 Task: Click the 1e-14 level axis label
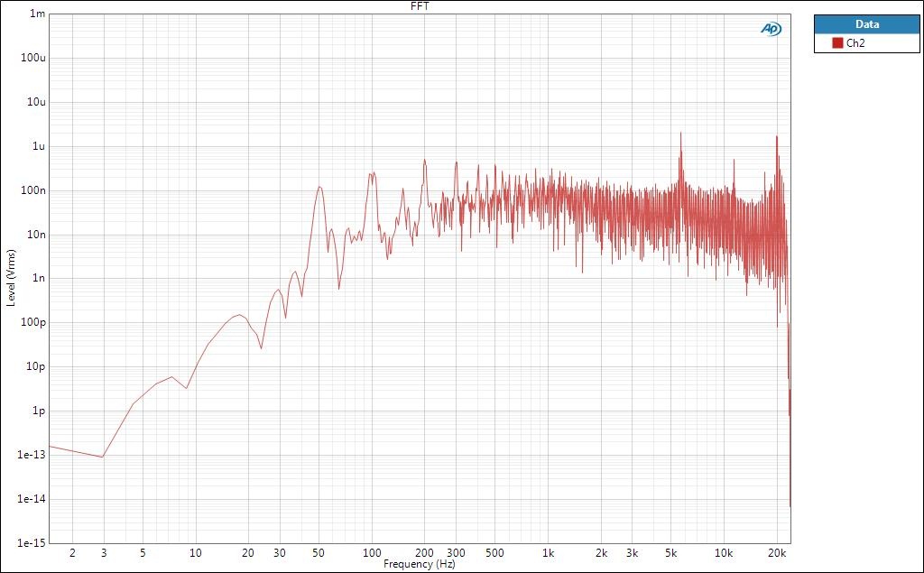pos(33,498)
